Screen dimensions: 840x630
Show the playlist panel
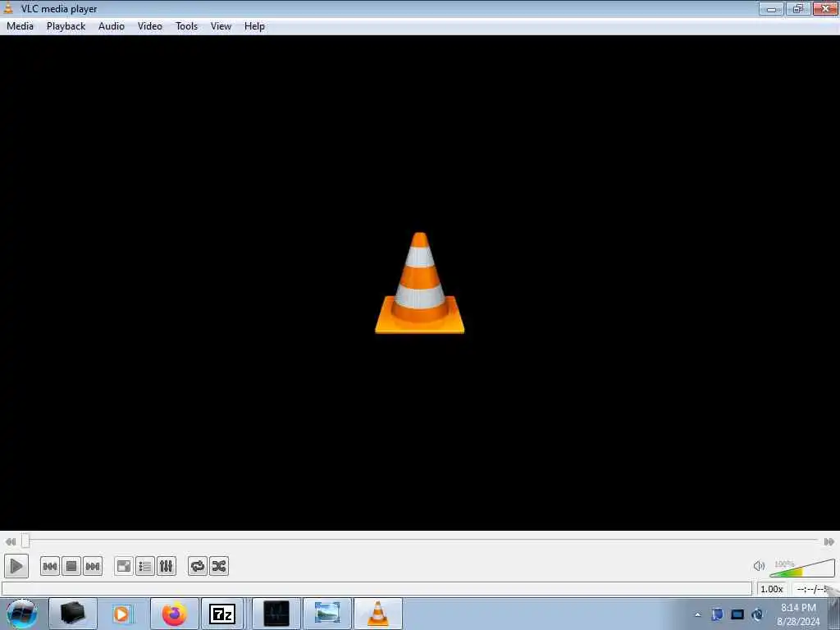click(x=145, y=566)
